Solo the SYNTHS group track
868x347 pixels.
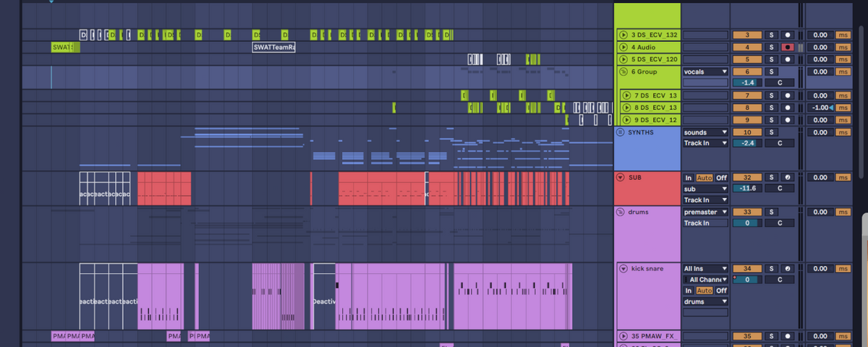pos(771,132)
